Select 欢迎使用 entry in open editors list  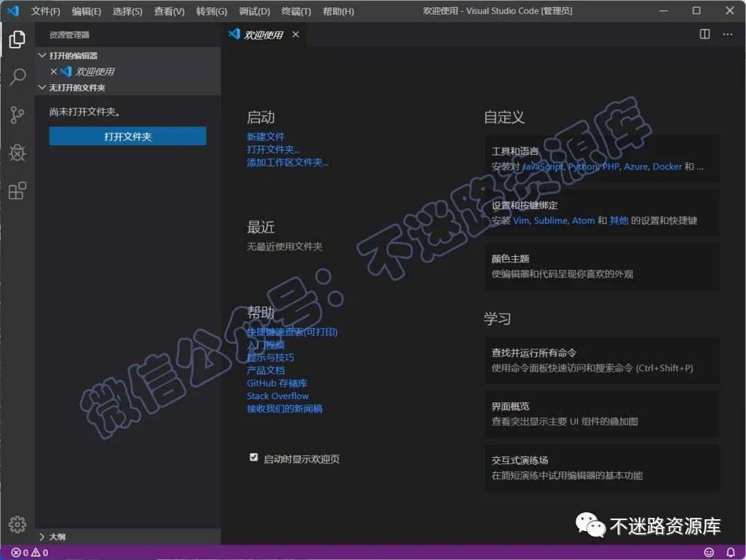click(x=128, y=71)
